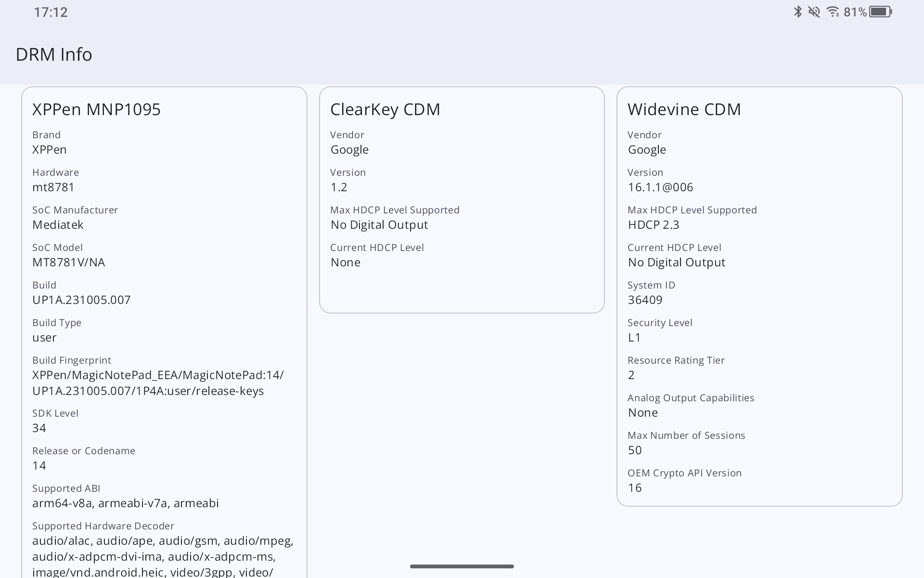Select SoC Model value MT8781V/NA
This screenshot has width=924, height=578.
(x=69, y=262)
